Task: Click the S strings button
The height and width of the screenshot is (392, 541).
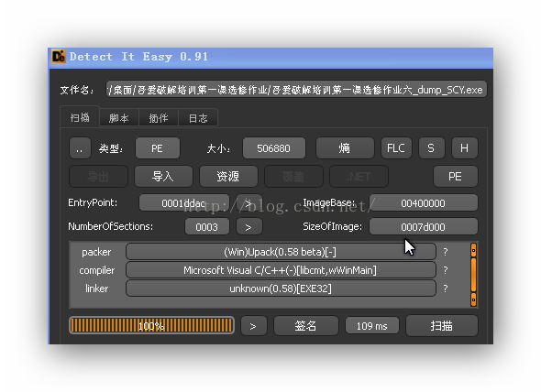Action: coord(431,148)
